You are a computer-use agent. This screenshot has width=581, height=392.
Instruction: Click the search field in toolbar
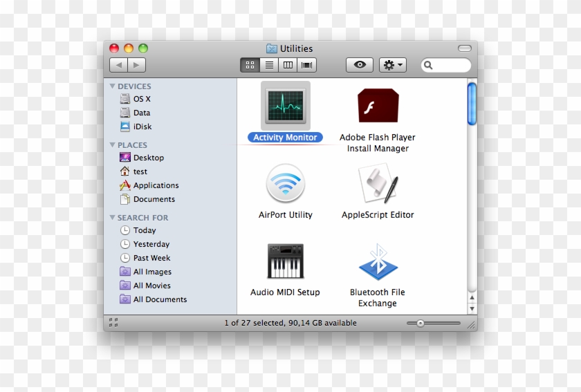pyautogui.click(x=446, y=65)
